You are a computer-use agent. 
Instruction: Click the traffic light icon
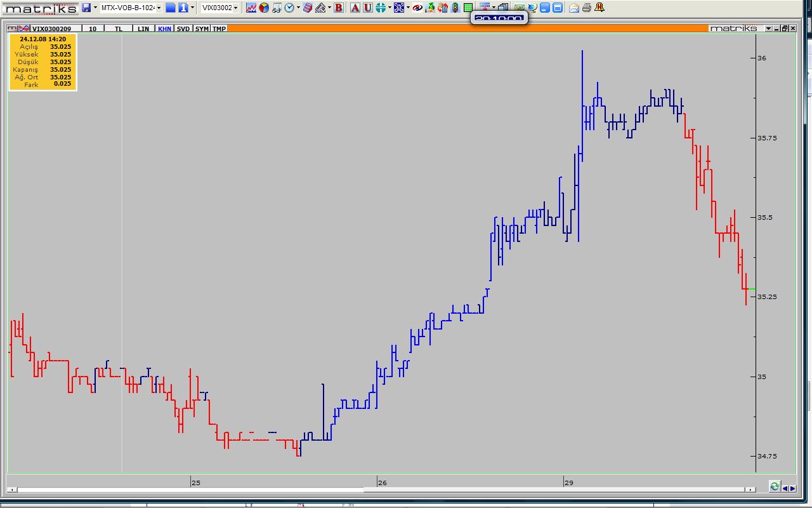tap(455, 8)
